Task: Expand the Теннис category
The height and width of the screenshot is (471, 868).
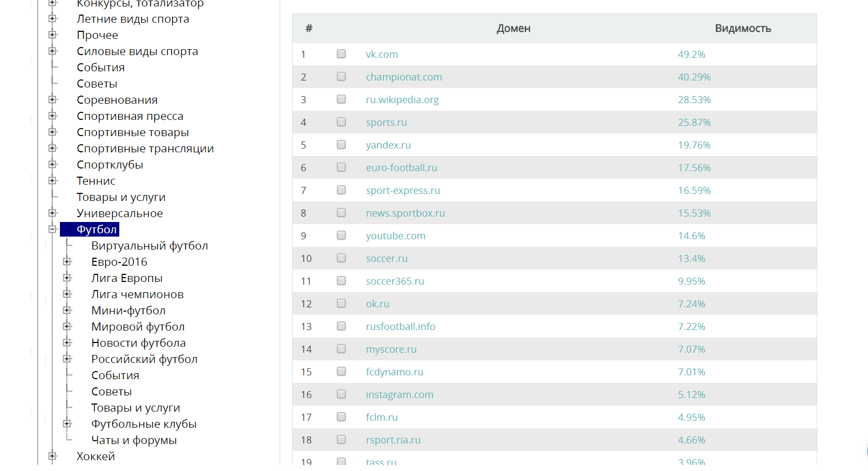Action: (x=52, y=180)
